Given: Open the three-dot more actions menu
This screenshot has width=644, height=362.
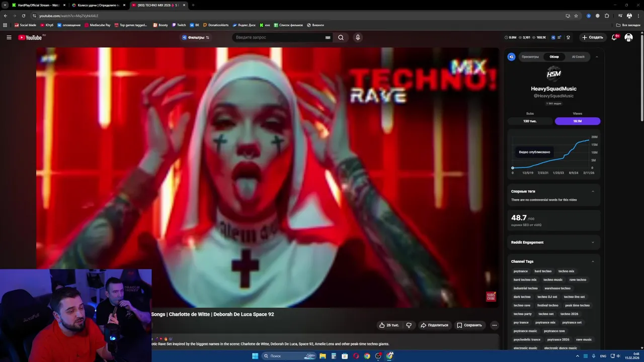Looking at the screenshot, I should click(x=495, y=325).
